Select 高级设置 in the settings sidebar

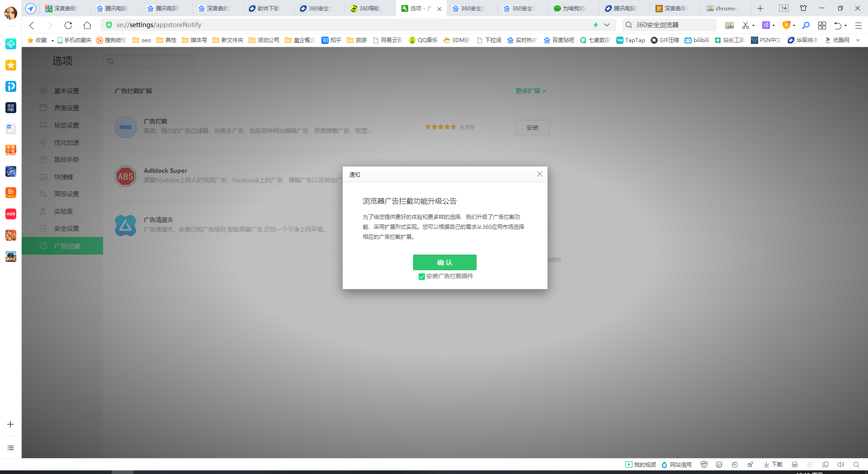point(62,194)
